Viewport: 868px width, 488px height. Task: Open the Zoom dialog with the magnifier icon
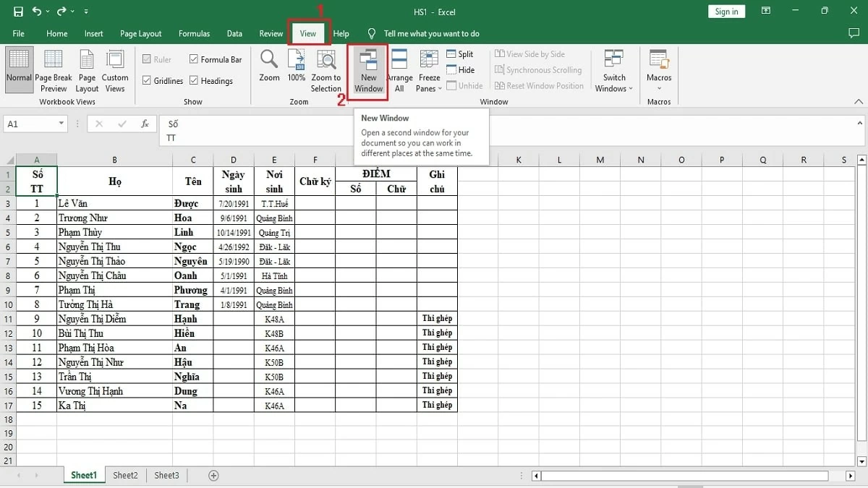(x=268, y=69)
